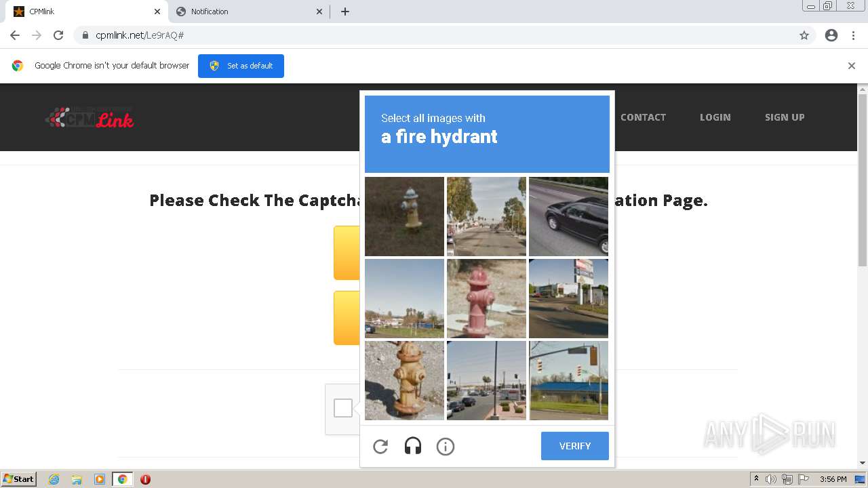Viewport: 868px width, 488px height.
Task: Open captcha help info icon
Action: coord(446,446)
